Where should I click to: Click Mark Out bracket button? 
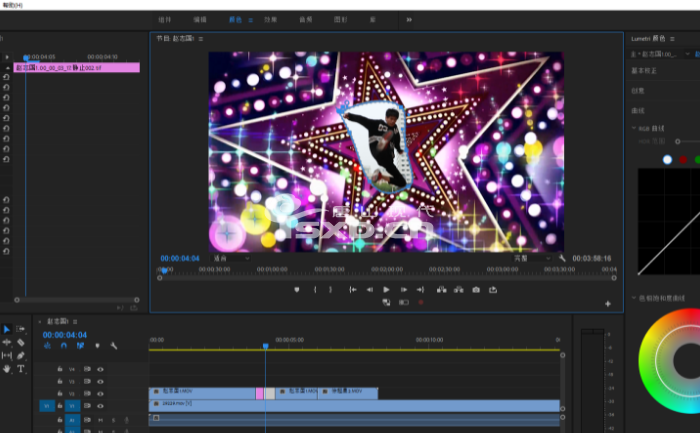(330, 290)
